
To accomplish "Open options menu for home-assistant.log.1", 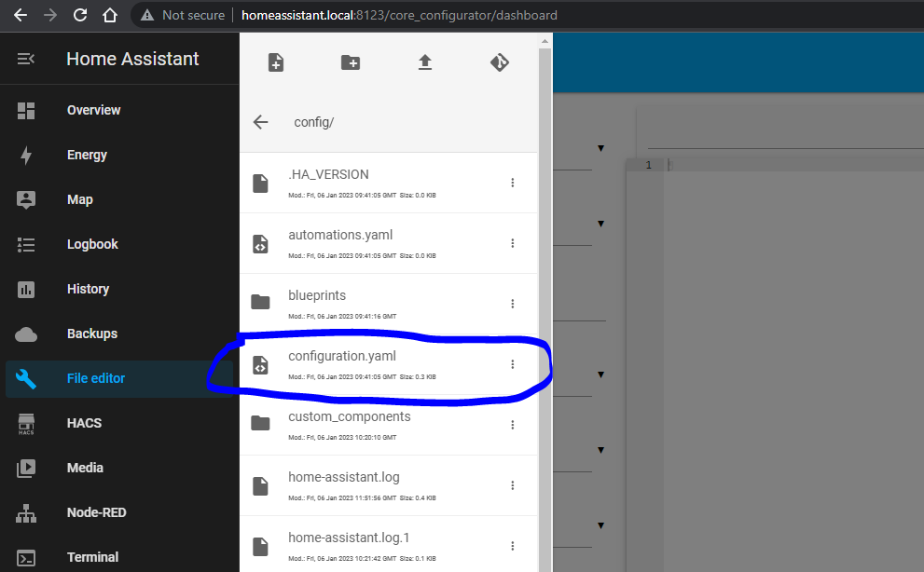I will tap(513, 546).
